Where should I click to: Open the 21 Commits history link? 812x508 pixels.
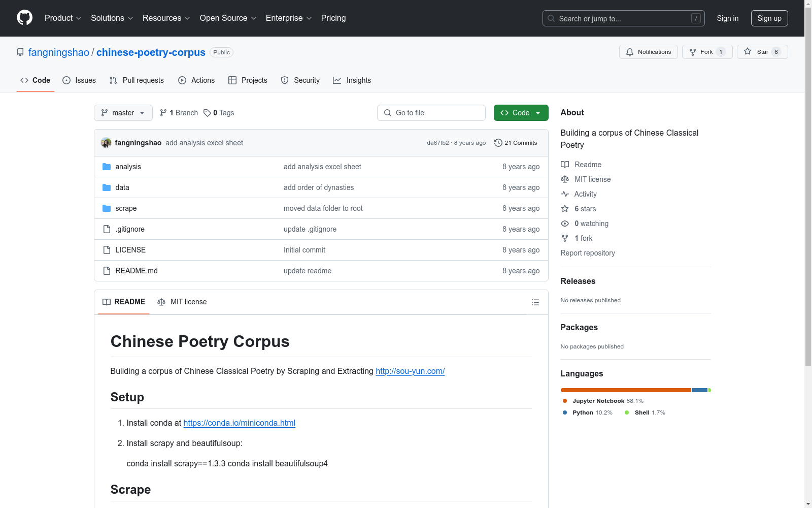click(x=516, y=143)
